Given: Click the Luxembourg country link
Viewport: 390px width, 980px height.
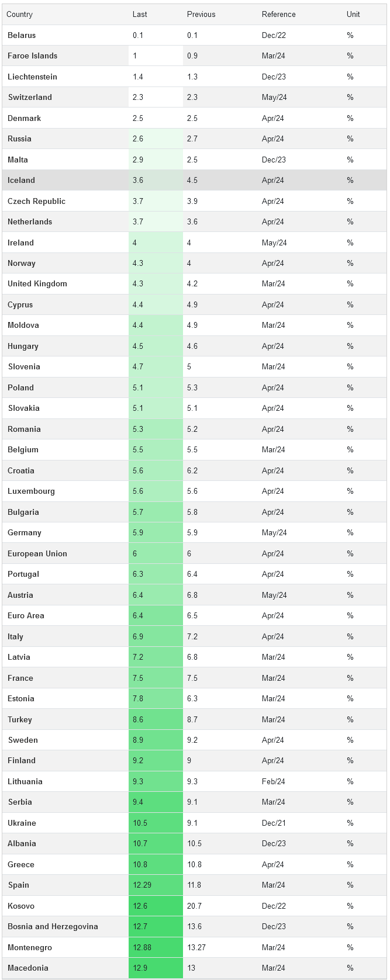Looking at the screenshot, I should point(31,491).
